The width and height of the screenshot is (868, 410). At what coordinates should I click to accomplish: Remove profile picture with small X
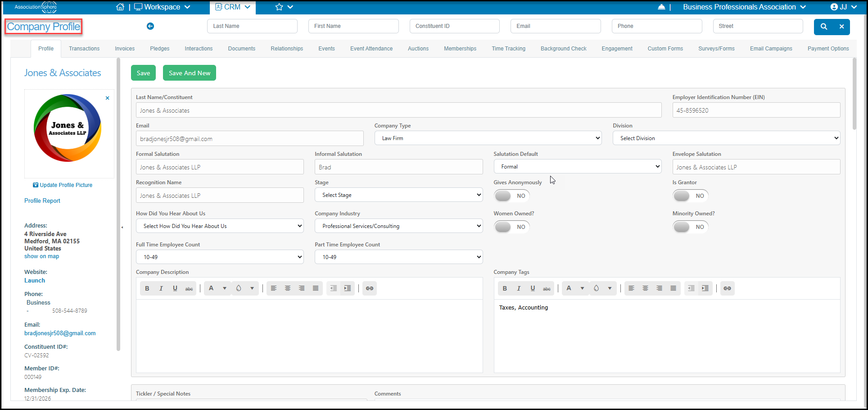coord(108,98)
